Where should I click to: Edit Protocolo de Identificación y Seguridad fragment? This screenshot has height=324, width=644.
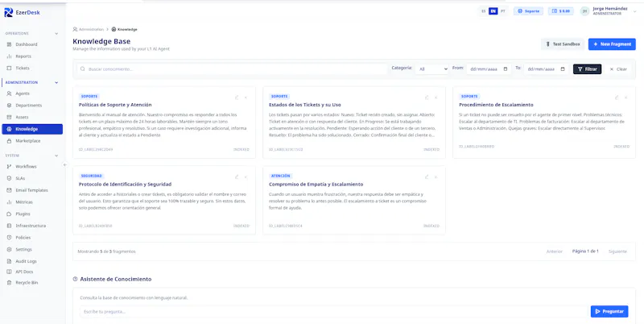(237, 177)
